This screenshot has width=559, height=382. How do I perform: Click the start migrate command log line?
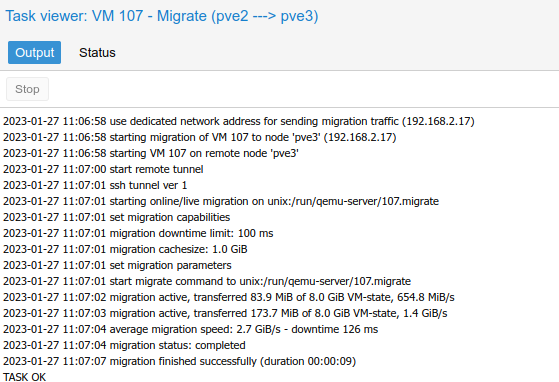click(x=207, y=282)
